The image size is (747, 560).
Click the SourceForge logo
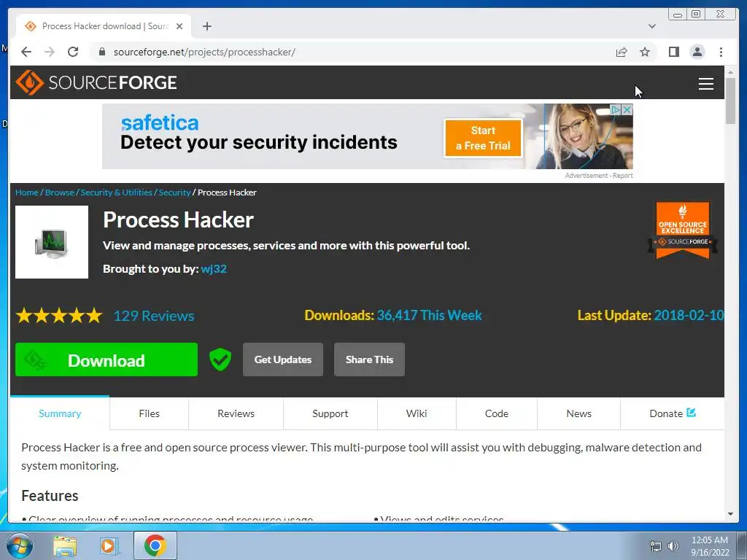pyautogui.click(x=96, y=82)
